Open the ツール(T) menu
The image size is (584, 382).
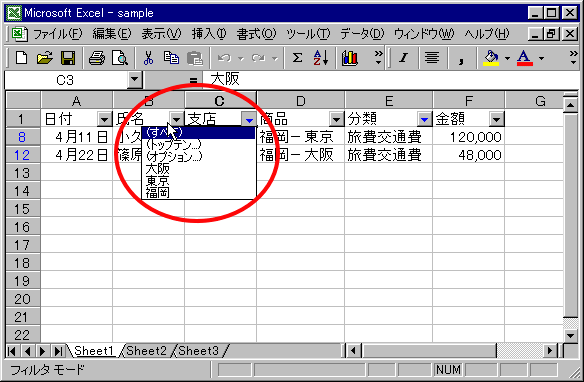click(308, 34)
